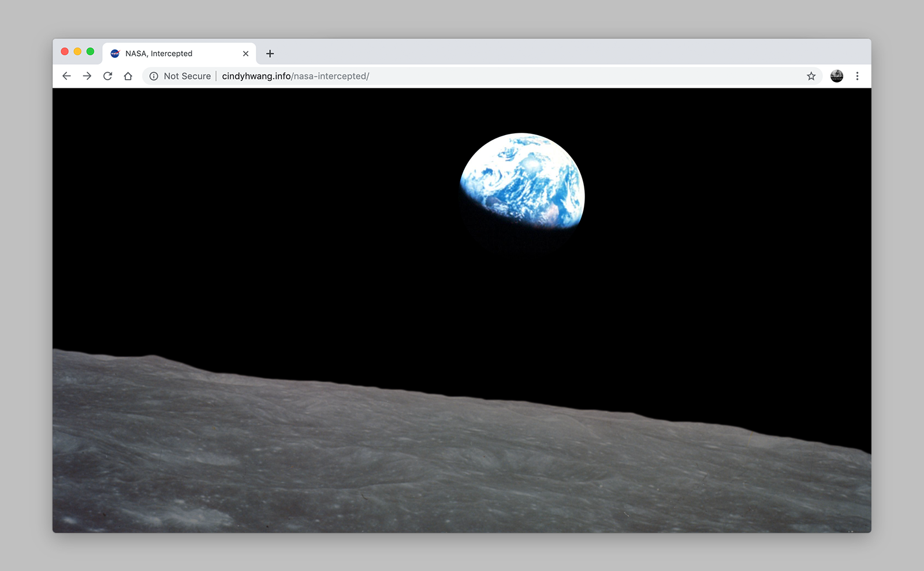Open the Chrome profile avatar
Screen dimensions: 924x571
click(836, 76)
